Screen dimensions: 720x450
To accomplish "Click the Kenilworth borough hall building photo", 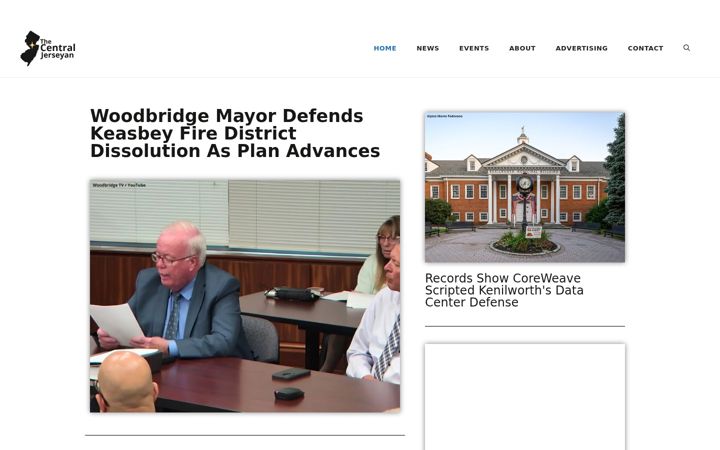I will coord(525,187).
